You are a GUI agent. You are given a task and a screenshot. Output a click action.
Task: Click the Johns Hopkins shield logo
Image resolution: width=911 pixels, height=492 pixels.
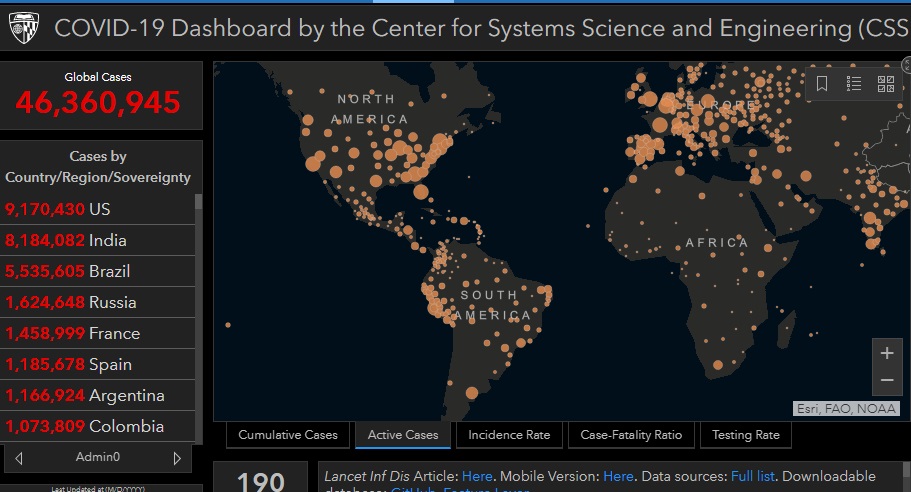click(24, 28)
